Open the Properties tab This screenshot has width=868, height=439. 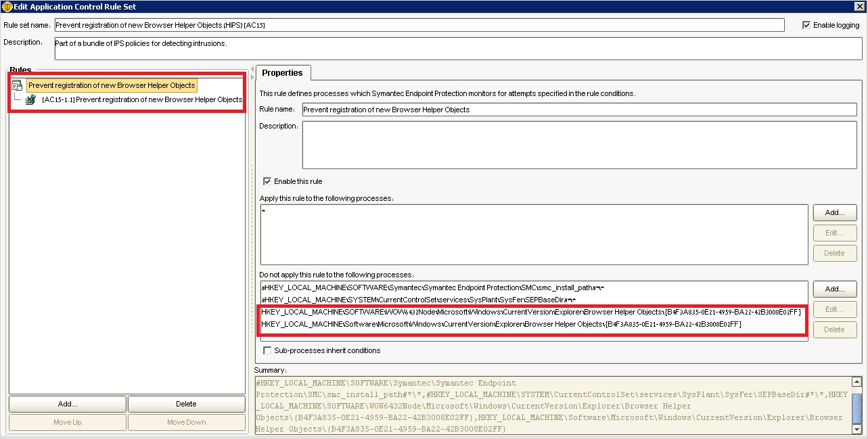click(282, 73)
